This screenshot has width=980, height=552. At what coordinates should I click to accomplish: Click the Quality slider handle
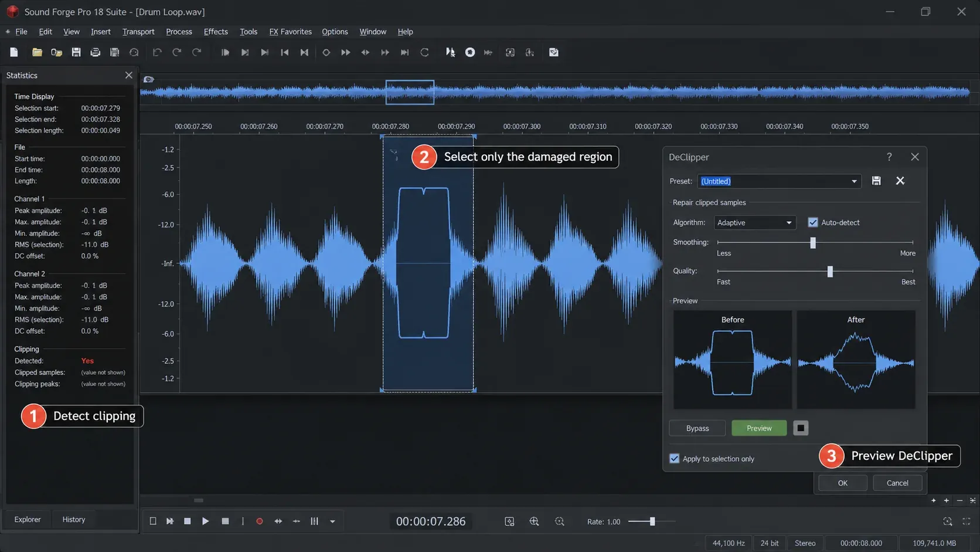[830, 271]
